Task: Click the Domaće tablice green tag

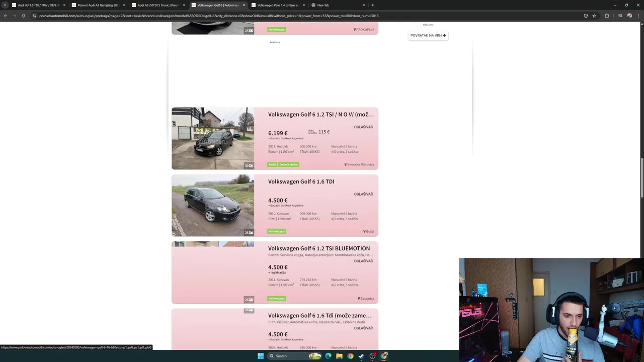Action: click(x=288, y=164)
